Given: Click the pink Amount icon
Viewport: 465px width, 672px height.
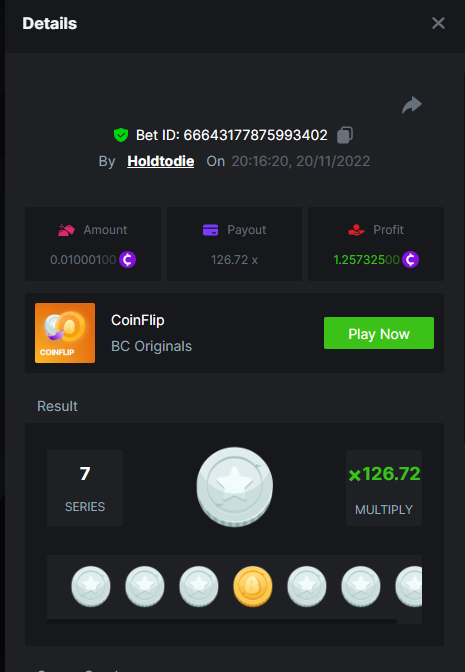Looking at the screenshot, I should 66,230.
